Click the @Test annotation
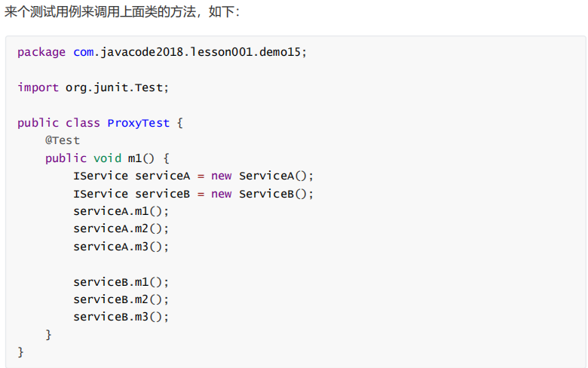588x368 pixels. pyautogui.click(x=63, y=140)
